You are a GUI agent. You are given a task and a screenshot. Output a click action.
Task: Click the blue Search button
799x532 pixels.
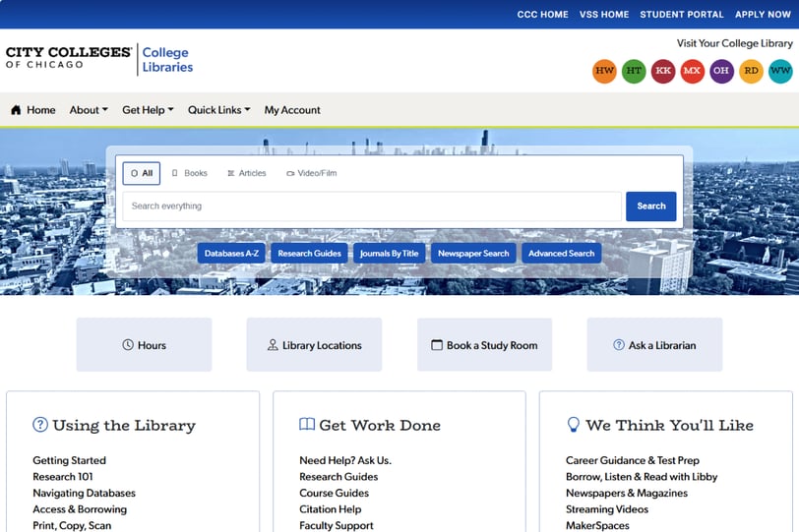coord(651,207)
